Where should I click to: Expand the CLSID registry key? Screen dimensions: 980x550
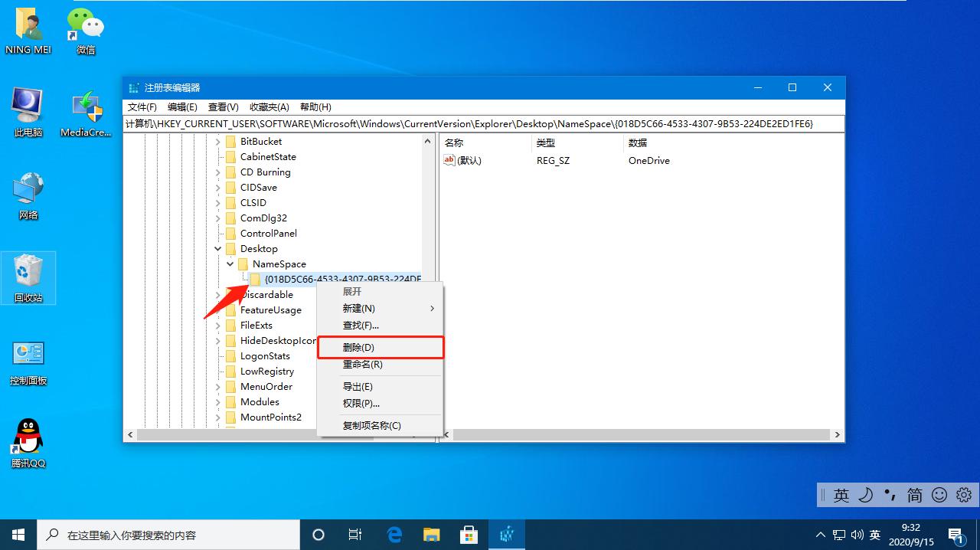tap(218, 202)
